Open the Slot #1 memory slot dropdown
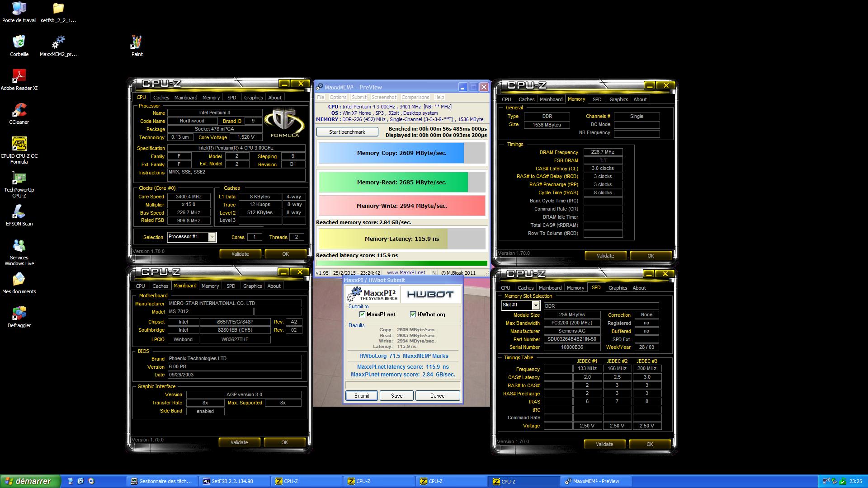This screenshot has height=488, width=868. 536,305
